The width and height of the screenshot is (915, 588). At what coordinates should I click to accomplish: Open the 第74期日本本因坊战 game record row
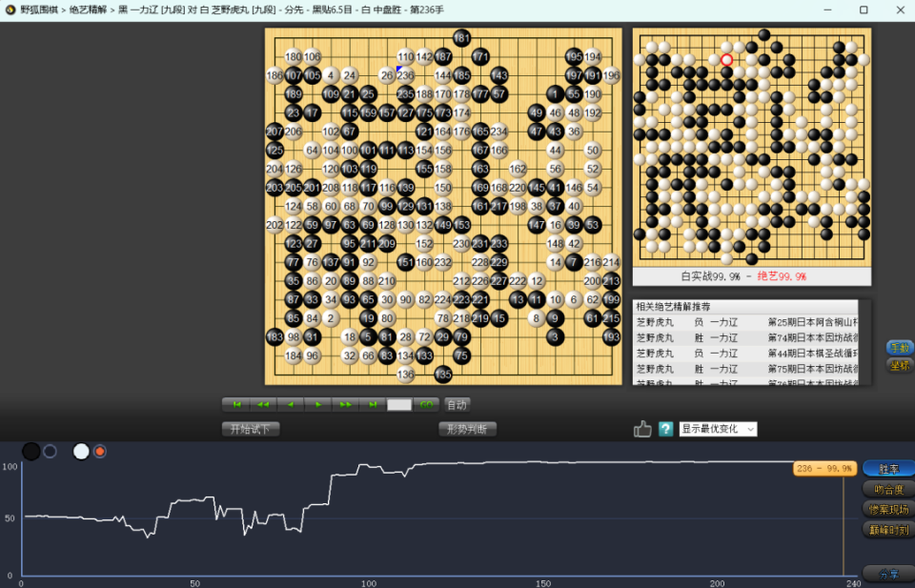pos(745,337)
